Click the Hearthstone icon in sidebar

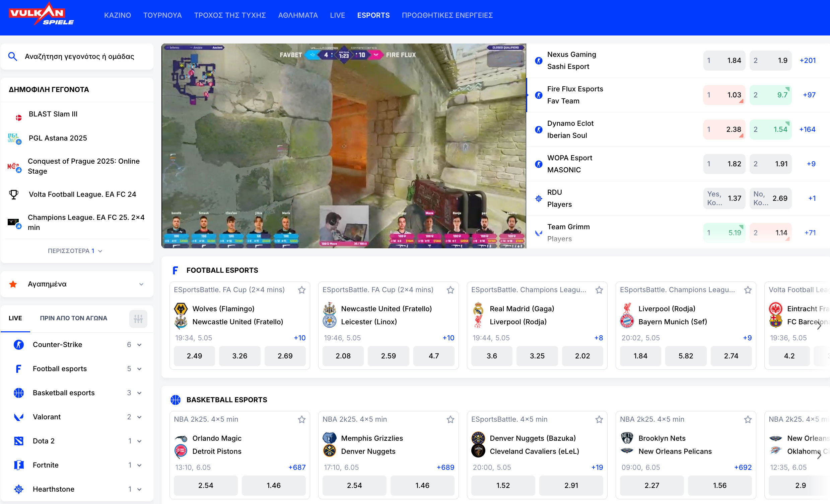click(x=19, y=489)
